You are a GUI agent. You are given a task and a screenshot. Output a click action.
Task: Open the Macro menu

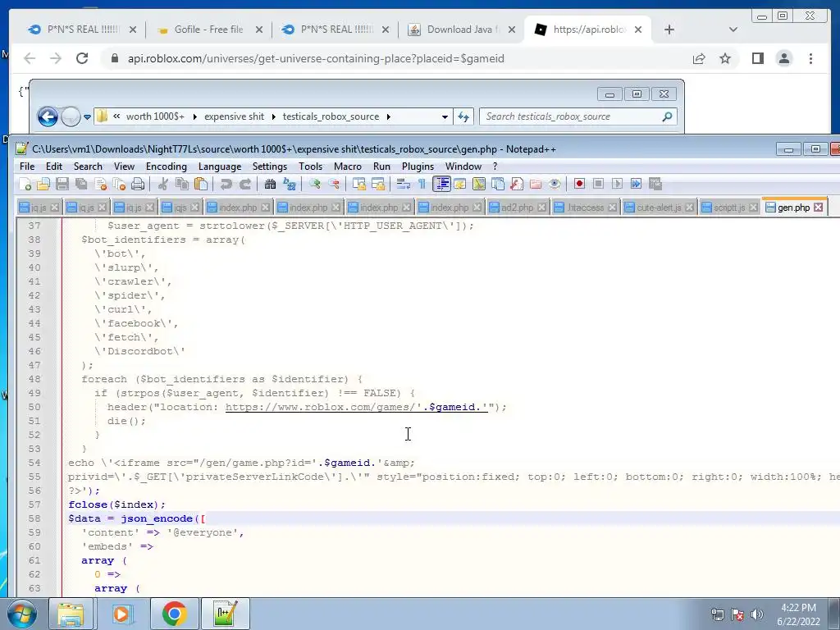click(x=347, y=167)
